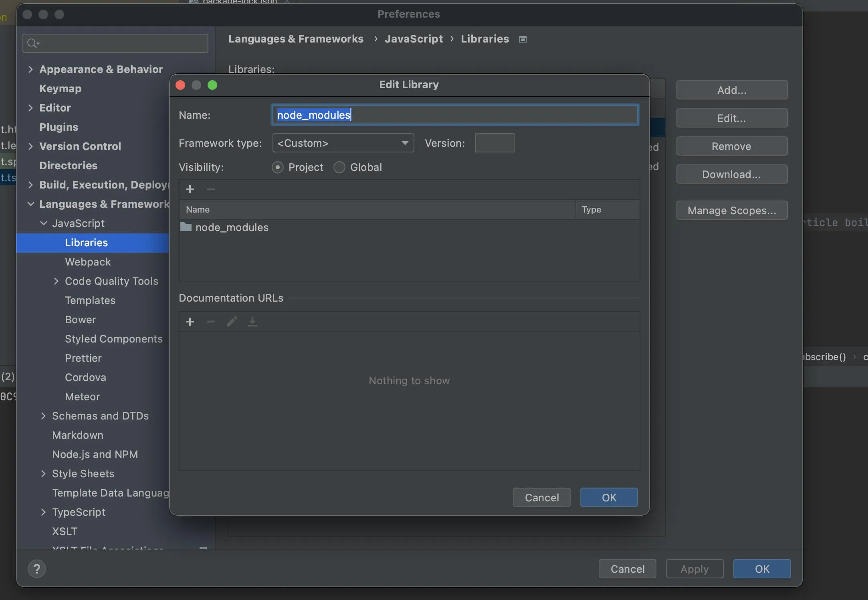Open Webpack settings page

88,262
